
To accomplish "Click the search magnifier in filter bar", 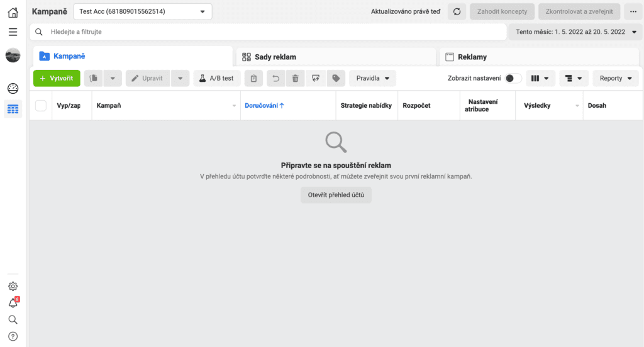I will [x=38, y=31].
